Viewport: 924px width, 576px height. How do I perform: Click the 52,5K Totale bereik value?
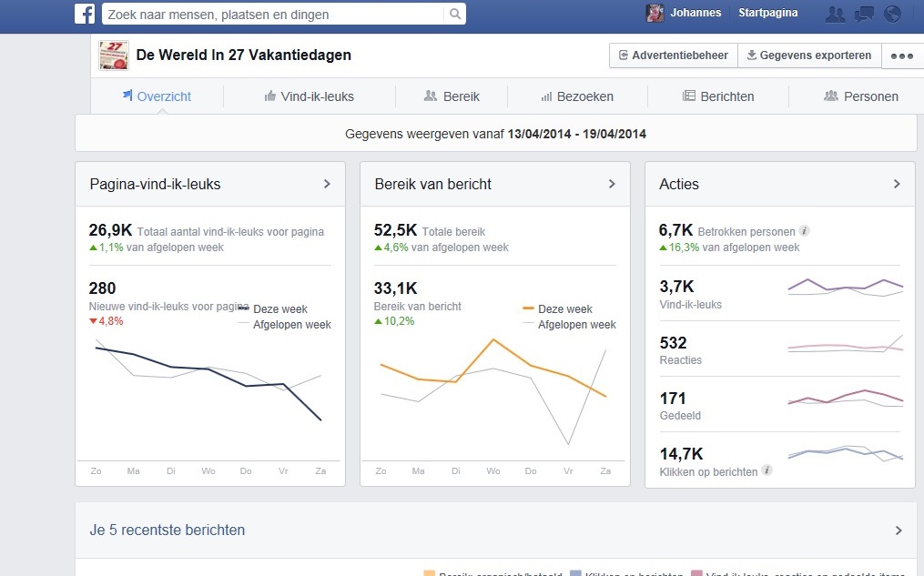coord(395,229)
